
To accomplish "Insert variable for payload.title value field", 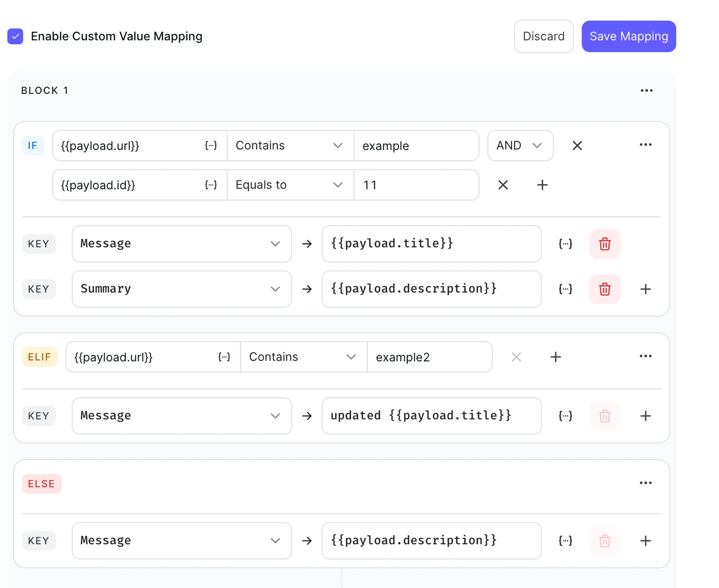I will pyautogui.click(x=565, y=244).
